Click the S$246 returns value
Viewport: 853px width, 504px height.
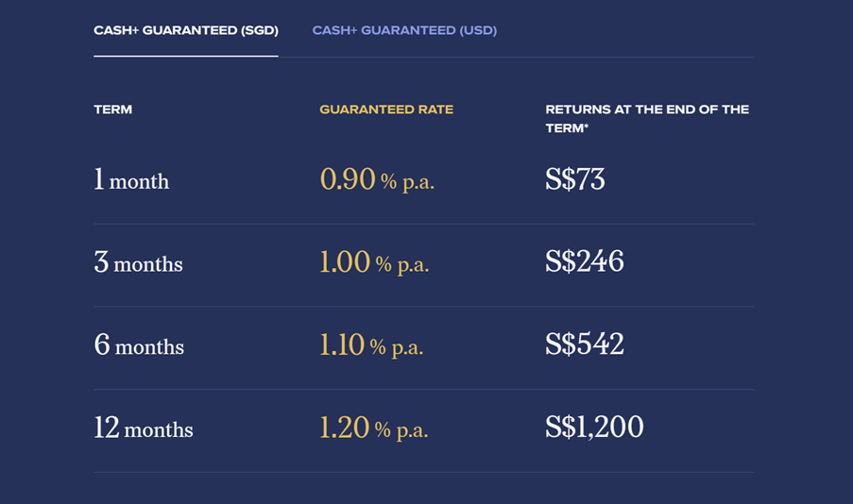point(585,262)
